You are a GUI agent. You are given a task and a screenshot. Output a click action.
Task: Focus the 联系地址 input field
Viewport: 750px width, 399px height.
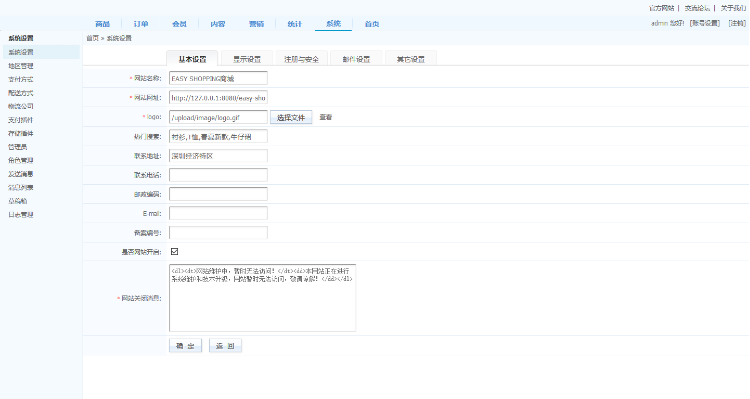pyautogui.click(x=218, y=156)
